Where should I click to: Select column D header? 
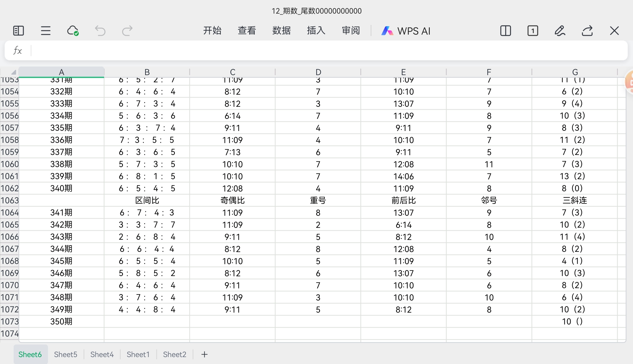click(x=318, y=72)
